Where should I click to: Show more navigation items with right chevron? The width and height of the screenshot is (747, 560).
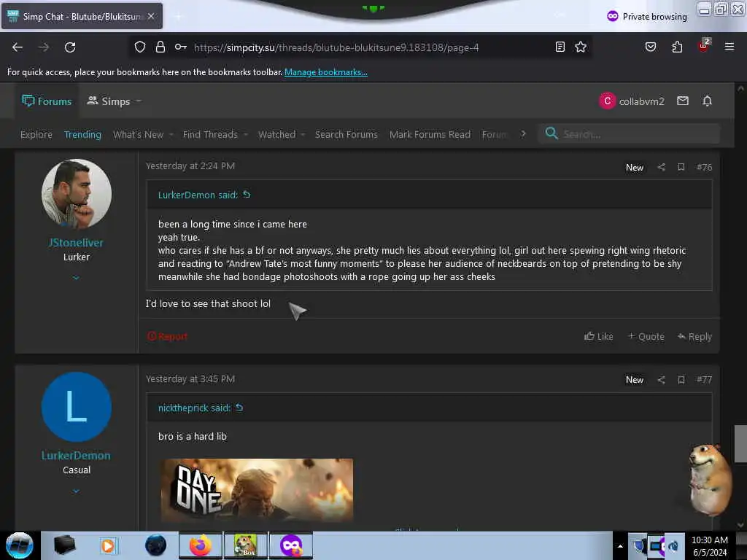click(523, 134)
